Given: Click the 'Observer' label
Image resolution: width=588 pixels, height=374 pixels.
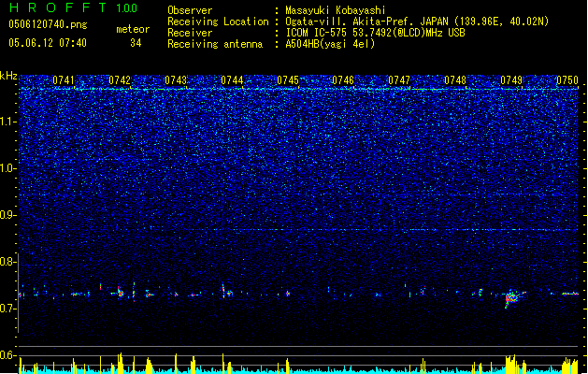Looking at the screenshot, I should coord(190,10).
